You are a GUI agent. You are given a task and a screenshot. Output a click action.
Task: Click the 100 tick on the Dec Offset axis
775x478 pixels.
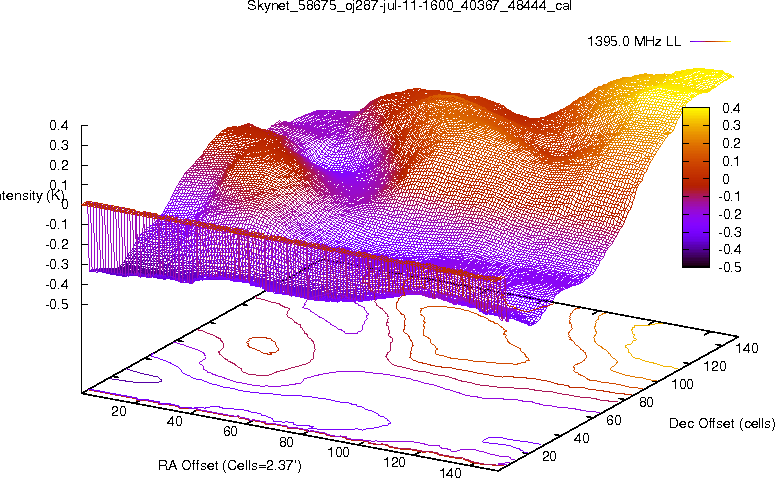point(682,384)
